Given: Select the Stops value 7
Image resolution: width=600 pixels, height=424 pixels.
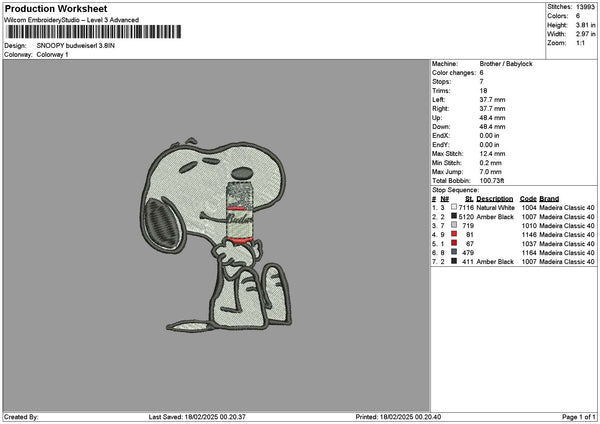Looking at the screenshot, I should (x=481, y=82).
